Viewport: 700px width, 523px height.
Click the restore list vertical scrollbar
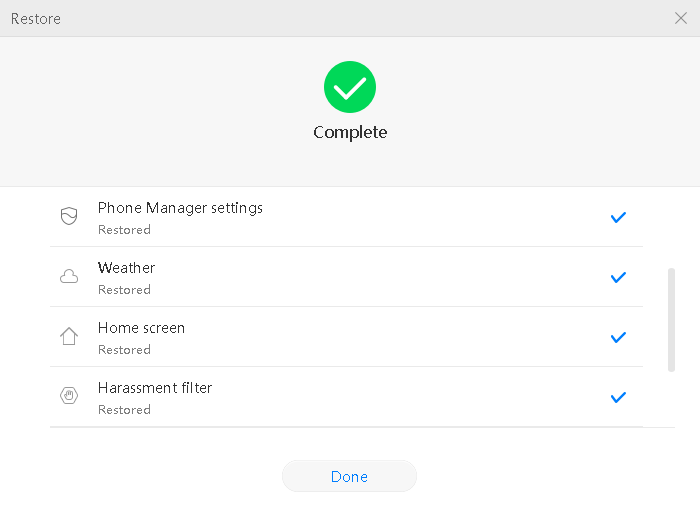coord(671,320)
